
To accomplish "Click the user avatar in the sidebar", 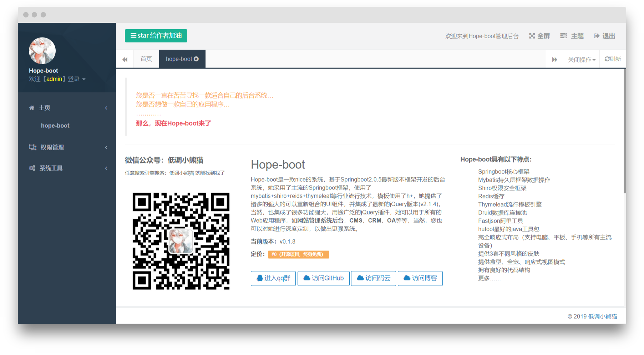I will coord(42,51).
